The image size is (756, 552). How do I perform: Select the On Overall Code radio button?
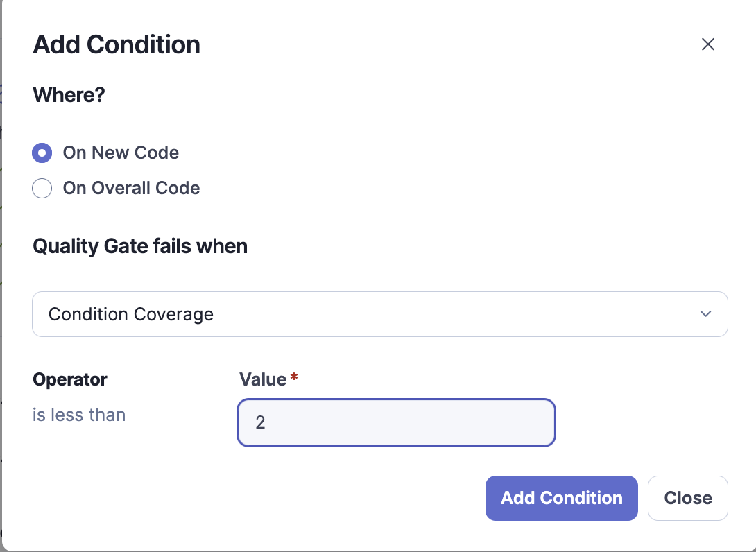[42, 188]
